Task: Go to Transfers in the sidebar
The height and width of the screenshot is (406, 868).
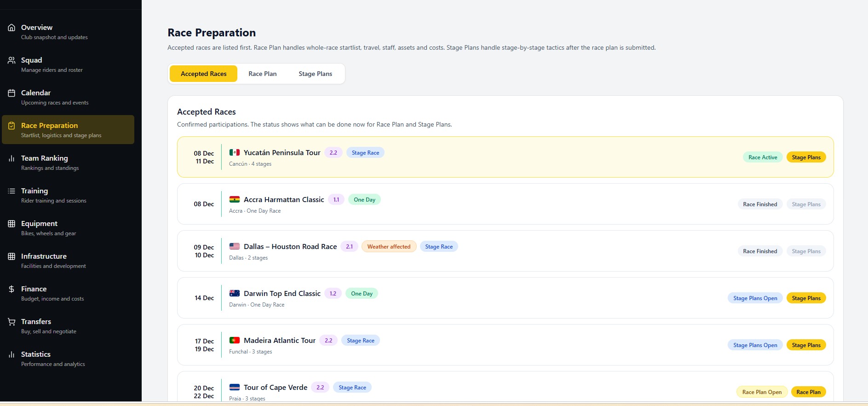Action: coord(68,326)
